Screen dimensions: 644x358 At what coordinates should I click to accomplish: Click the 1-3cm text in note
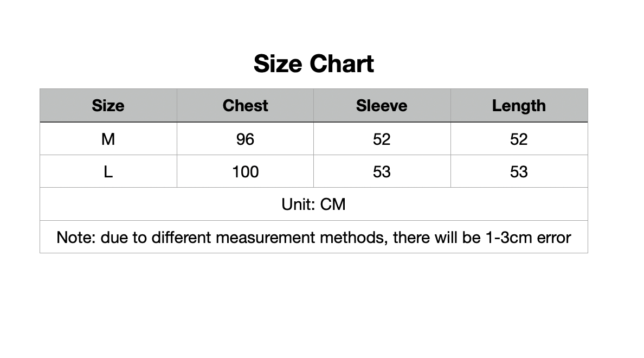pyautogui.click(x=506, y=238)
